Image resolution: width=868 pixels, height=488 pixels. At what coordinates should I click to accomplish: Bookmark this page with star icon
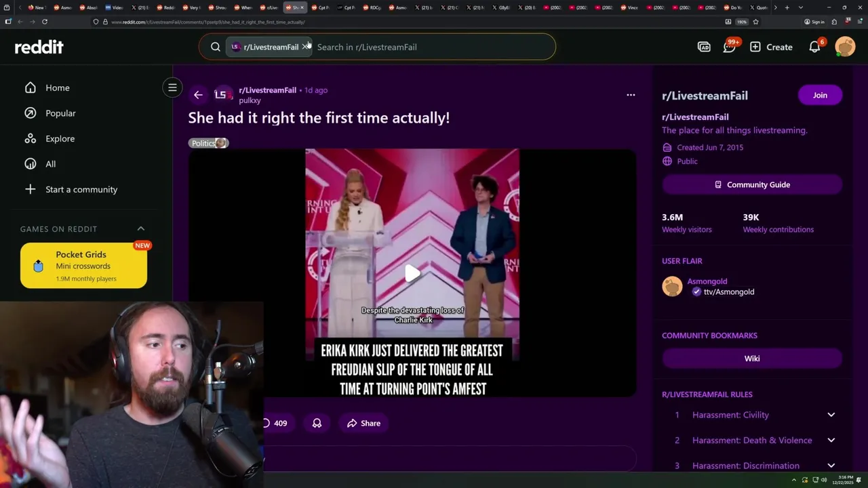point(755,22)
